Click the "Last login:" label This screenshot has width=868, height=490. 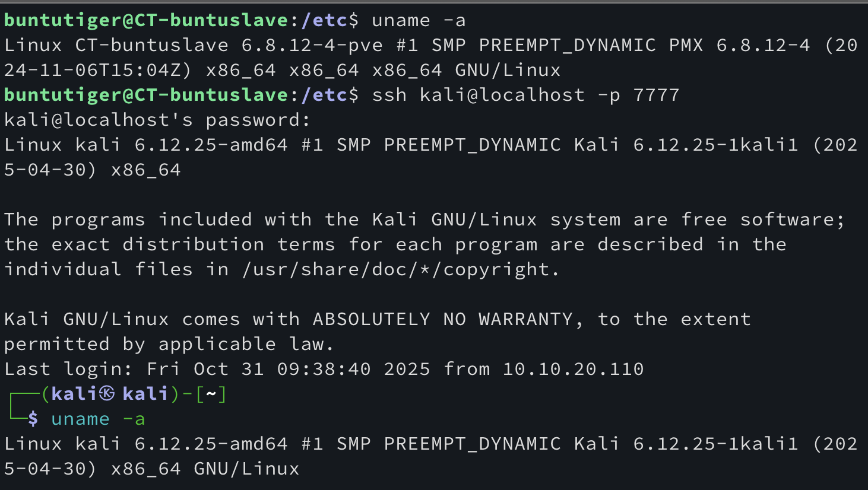68,368
